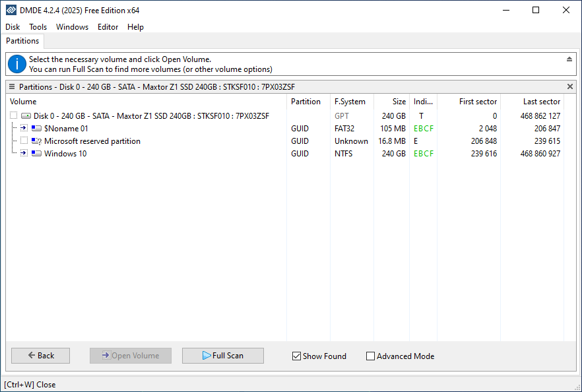Tick the checkbox beside Disk 0
This screenshot has width=582, height=392.
coord(14,116)
